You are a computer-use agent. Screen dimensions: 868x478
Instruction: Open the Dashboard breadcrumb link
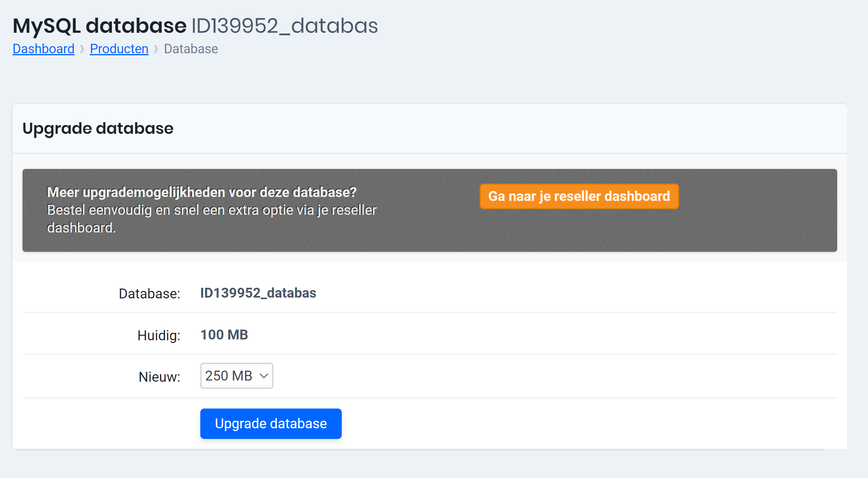[x=43, y=49]
